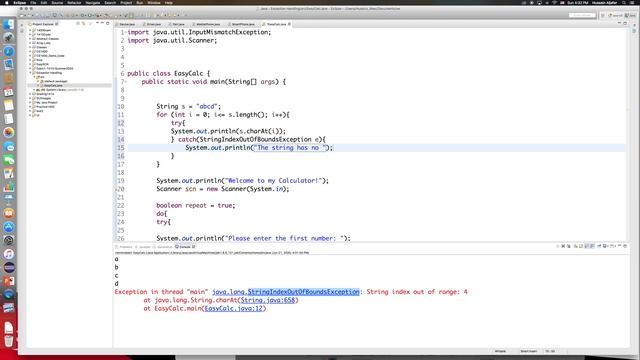
Task: Maximize the Project Explorer view
Action: point(108,23)
